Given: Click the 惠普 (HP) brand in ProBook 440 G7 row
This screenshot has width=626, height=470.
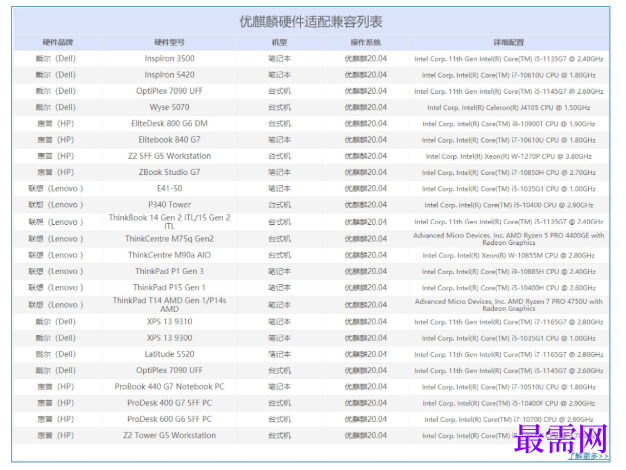Looking at the screenshot, I should pyautogui.click(x=55, y=387).
